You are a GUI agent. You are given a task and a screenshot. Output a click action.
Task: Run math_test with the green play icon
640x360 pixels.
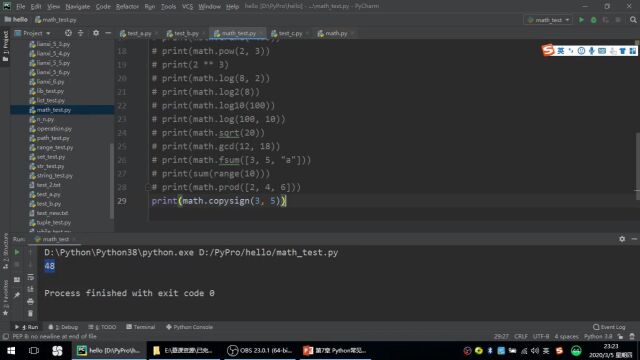pyautogui.click(x=581, y=20)
